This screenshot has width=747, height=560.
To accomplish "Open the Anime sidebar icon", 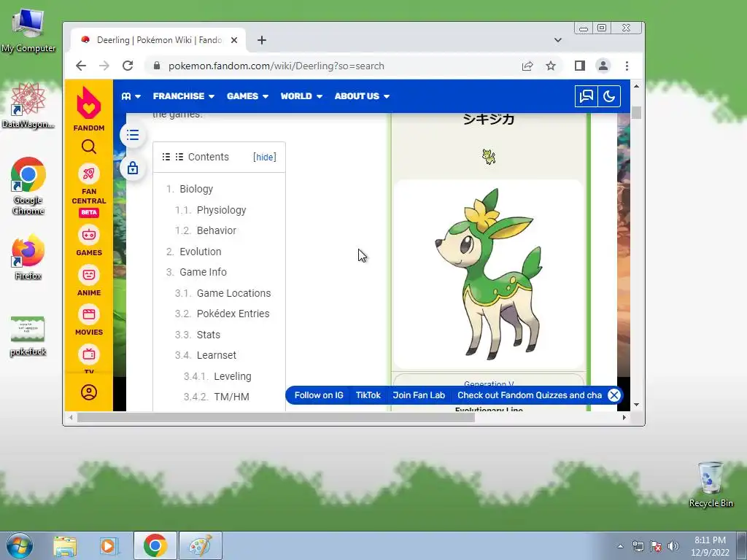I will [88, 275].
